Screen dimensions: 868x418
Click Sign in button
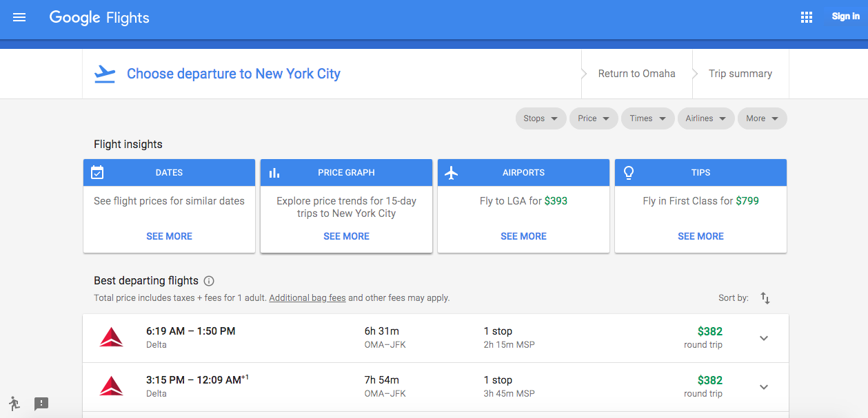point(845,17)
